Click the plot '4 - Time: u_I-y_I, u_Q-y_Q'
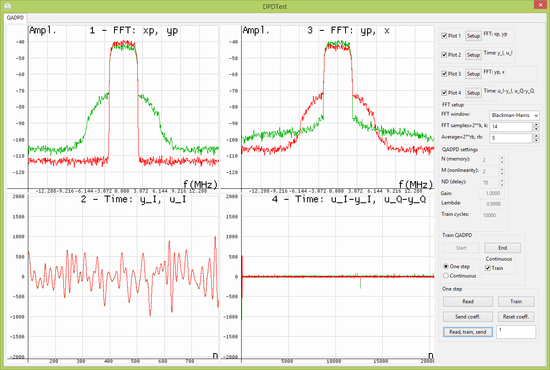Screen dimensions: 550x370 coord(327,277)
